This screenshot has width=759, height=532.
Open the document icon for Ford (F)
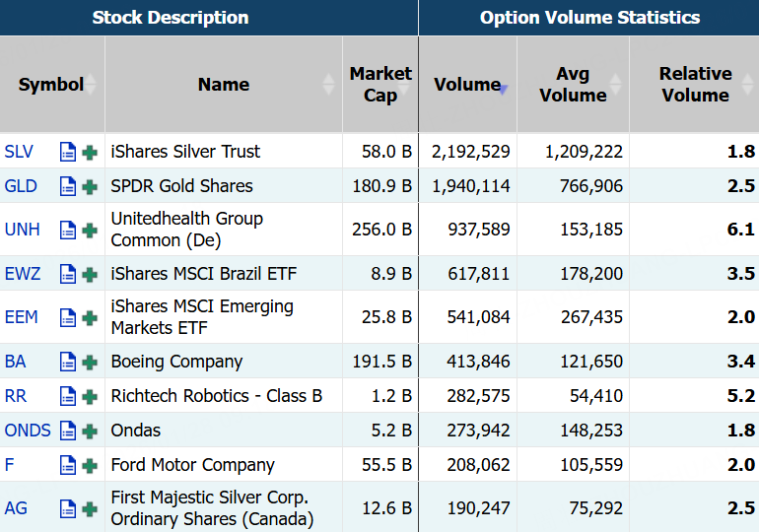(x=68, y=465)
